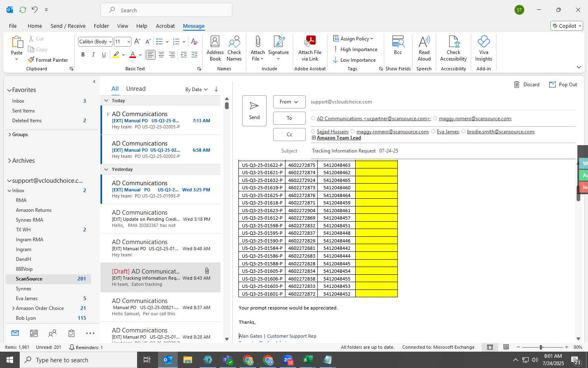This screenshot has height=368, width=588.
Task: Open Excel from the taskbar
Action: [x=308, y=360]
